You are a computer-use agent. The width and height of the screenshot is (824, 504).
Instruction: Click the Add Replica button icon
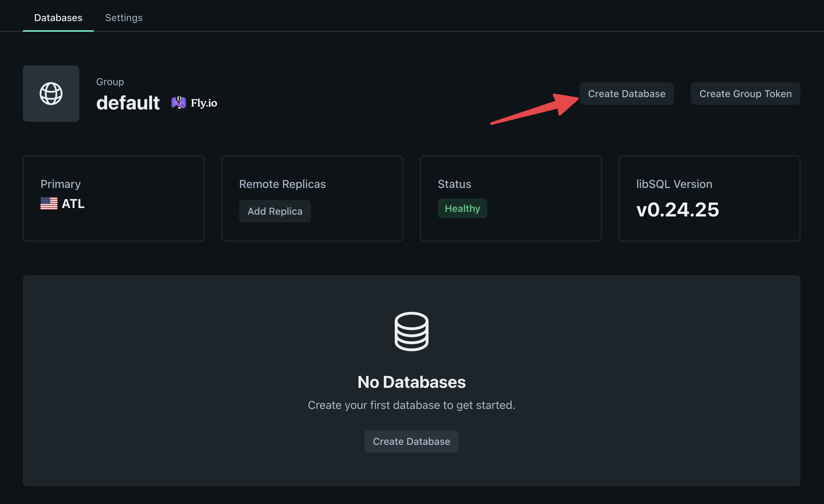coord(275,211)
